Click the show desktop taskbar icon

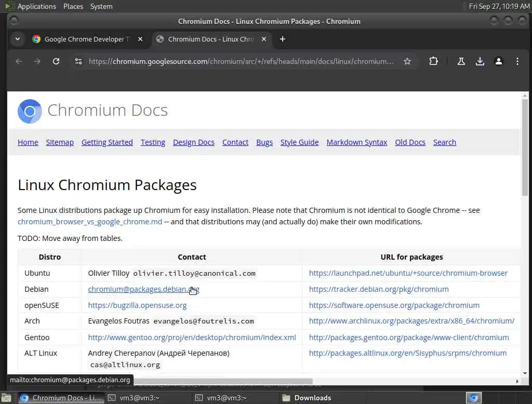6,398
